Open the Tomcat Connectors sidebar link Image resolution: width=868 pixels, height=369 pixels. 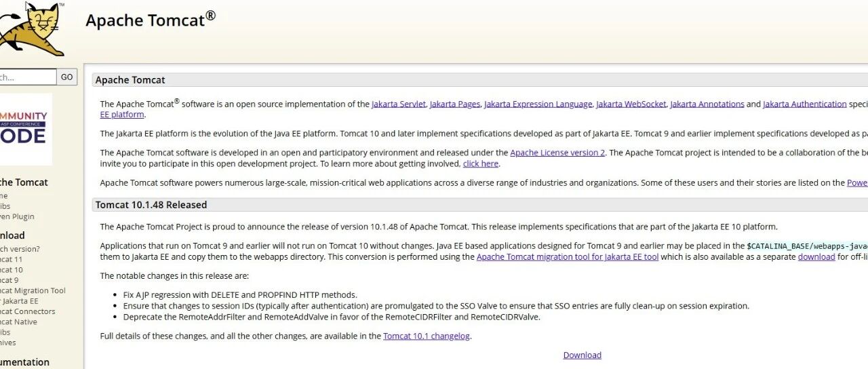pos(28,311)
